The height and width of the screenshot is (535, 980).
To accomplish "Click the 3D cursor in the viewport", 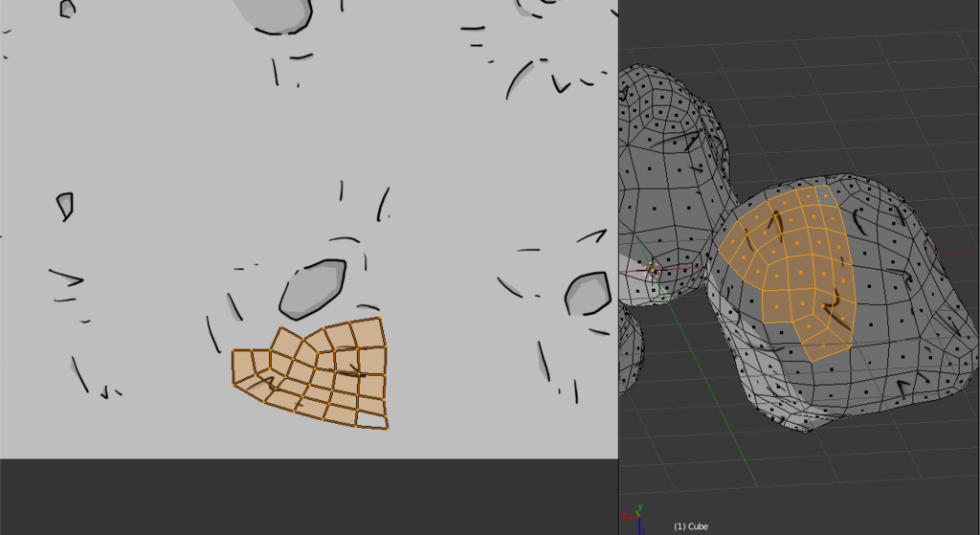I will pos(653,271).
